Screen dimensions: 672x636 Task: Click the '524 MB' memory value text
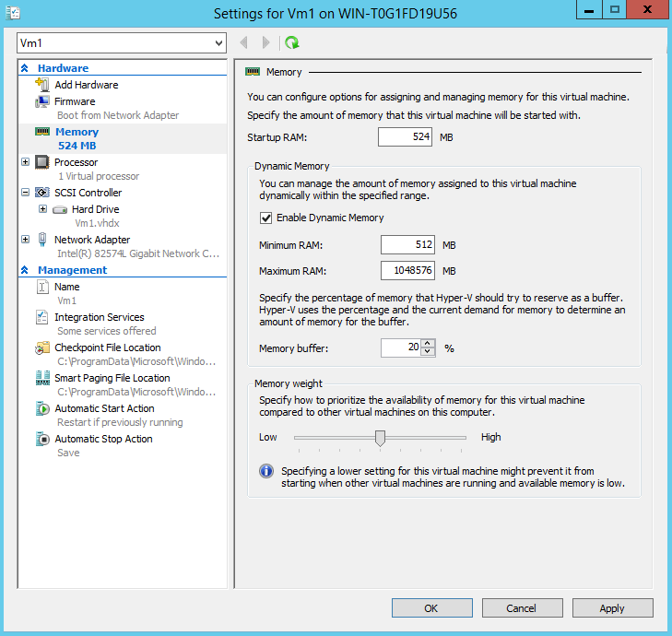pyautogui.click(x=77, y=146)
